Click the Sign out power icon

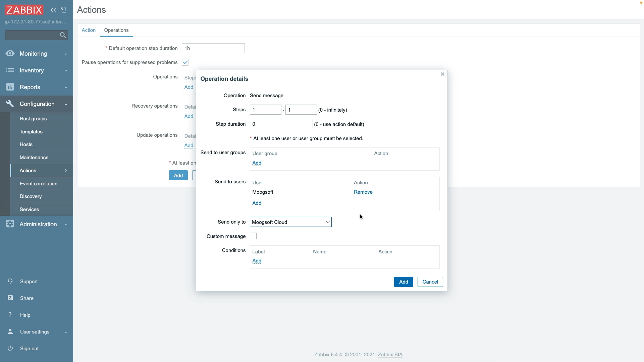(10, 348)
